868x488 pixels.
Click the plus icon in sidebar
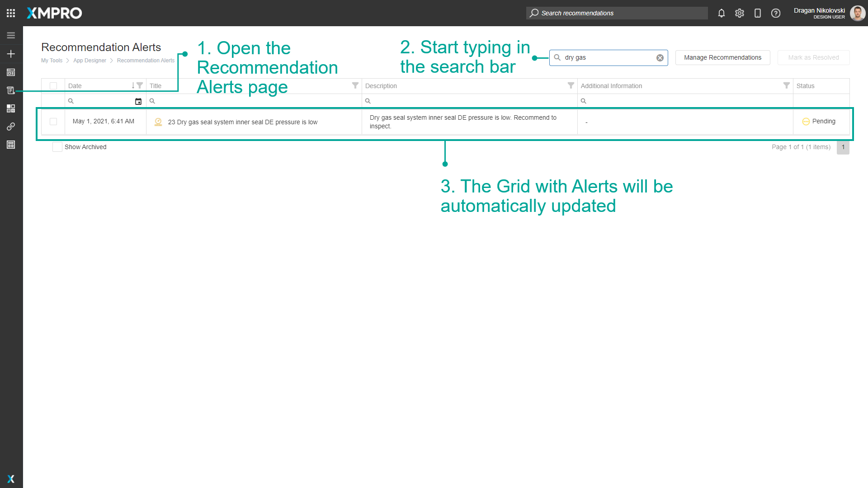tap(11, 54)
